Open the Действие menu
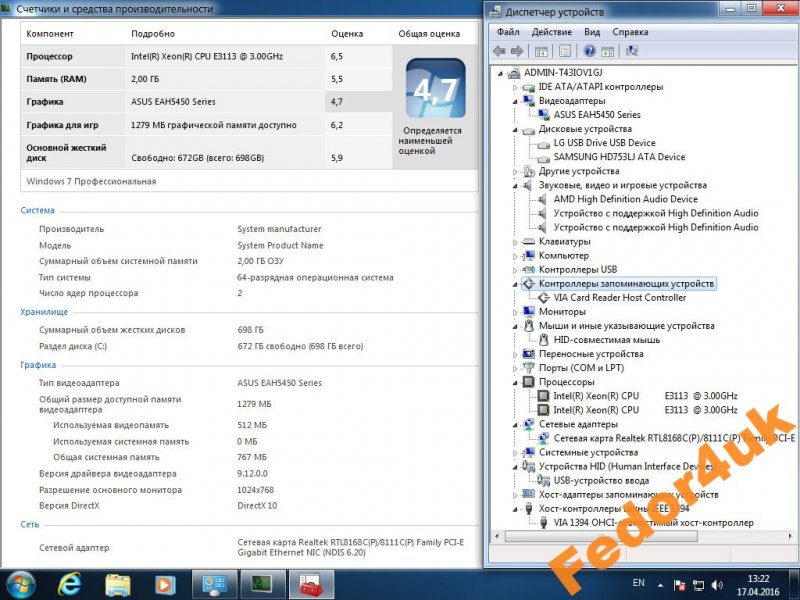This screenshot has height=600, width=800. click(x=551, y=32)
